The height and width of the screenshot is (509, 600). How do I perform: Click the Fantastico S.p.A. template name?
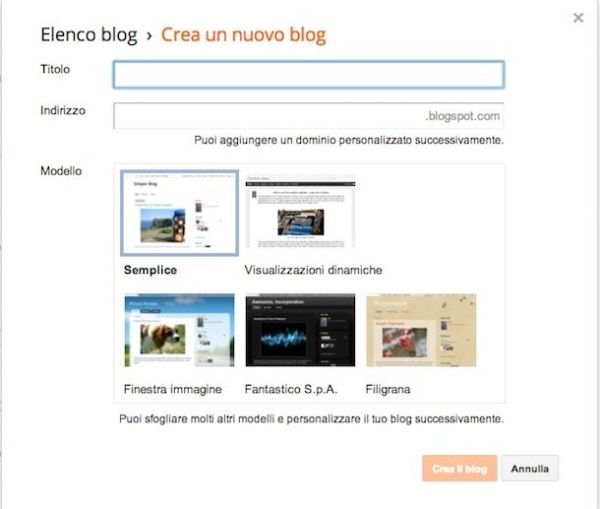[x=291, y=388]
